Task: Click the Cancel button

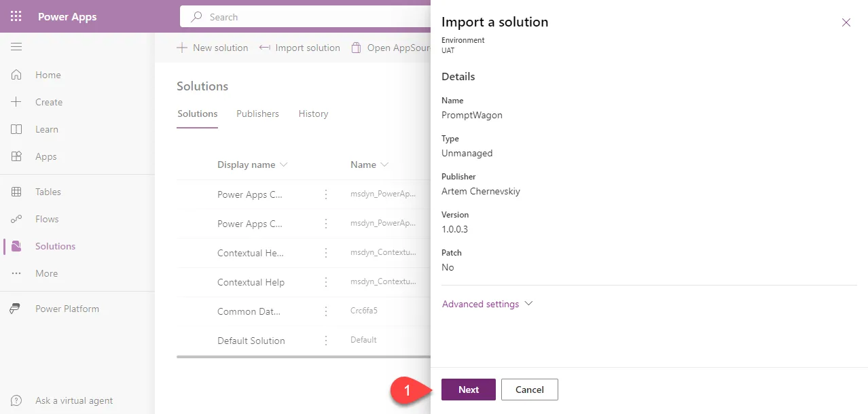Action: [x=530, y=390]
